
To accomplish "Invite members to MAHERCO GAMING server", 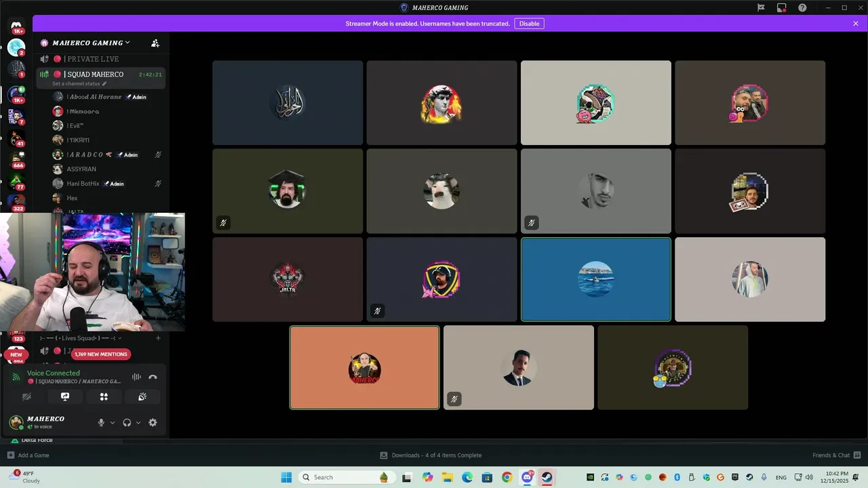I will pyautogui.click(x=155, y=43).
